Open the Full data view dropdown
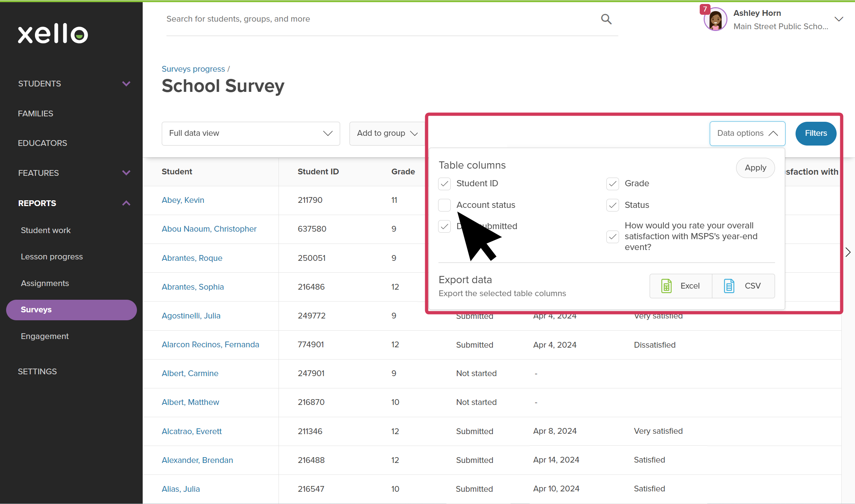The width and height of the screenshot is (855, 504). [x=250, y=133]
